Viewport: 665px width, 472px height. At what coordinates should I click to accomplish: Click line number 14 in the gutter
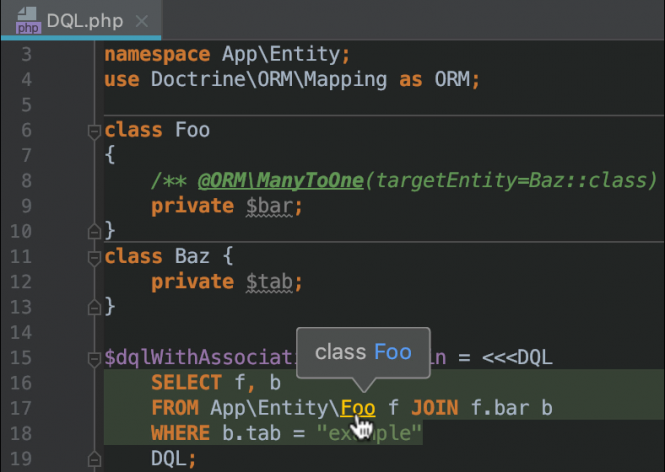pyautogui.click(x=21, y=332)
